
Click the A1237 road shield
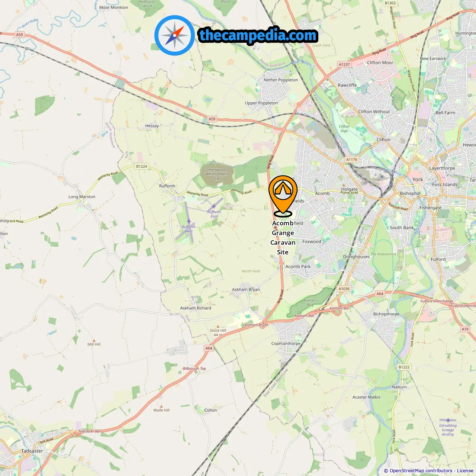344,64
